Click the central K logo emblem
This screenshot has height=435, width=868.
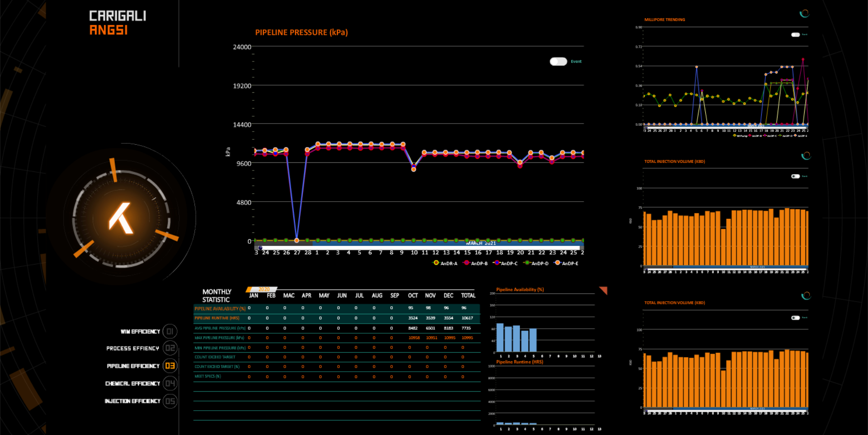pyautogui.click(x=121, y=218)
